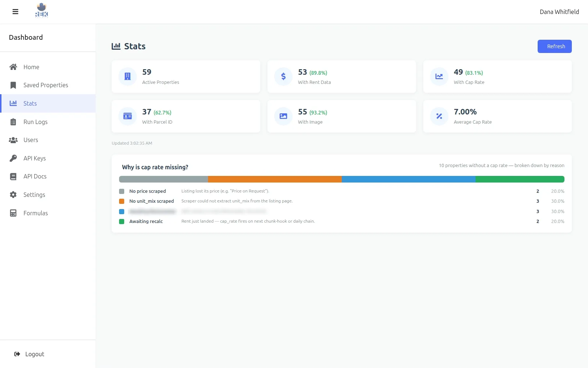Click the 'Awaiting recalc' label
Screen dimensions: 588x368
(146, 222)
